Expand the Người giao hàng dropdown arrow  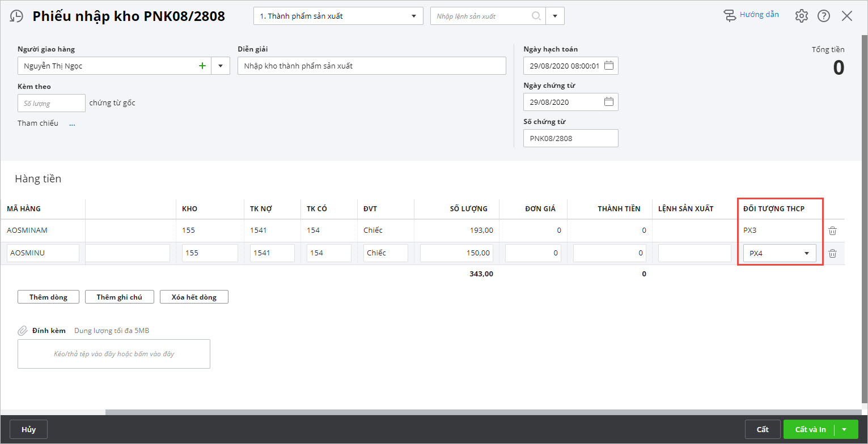point(220,66)
